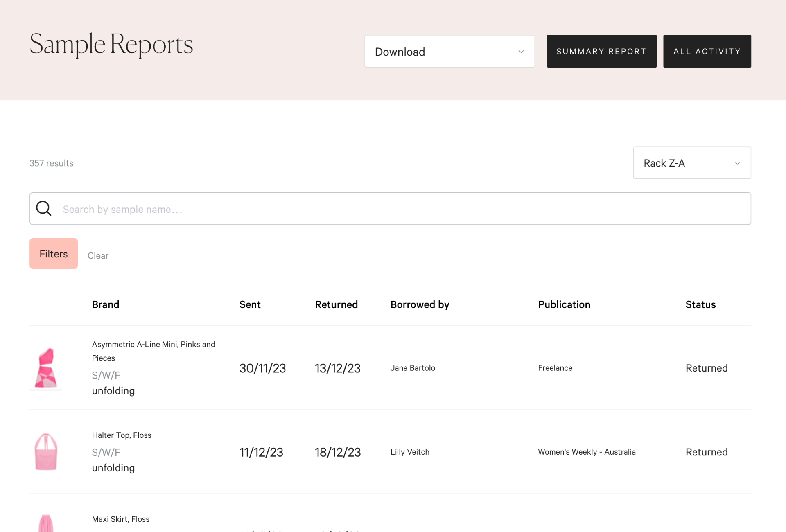Sort results by the Brand column
Image resolution: width=786 pixels, height=532 pixels.
coord(105,304)
